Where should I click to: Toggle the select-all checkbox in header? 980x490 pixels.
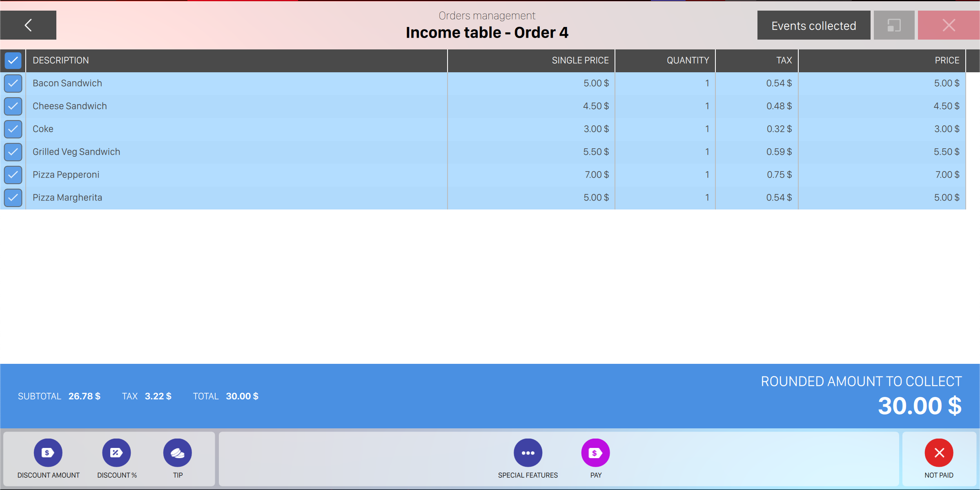(13, 61)
